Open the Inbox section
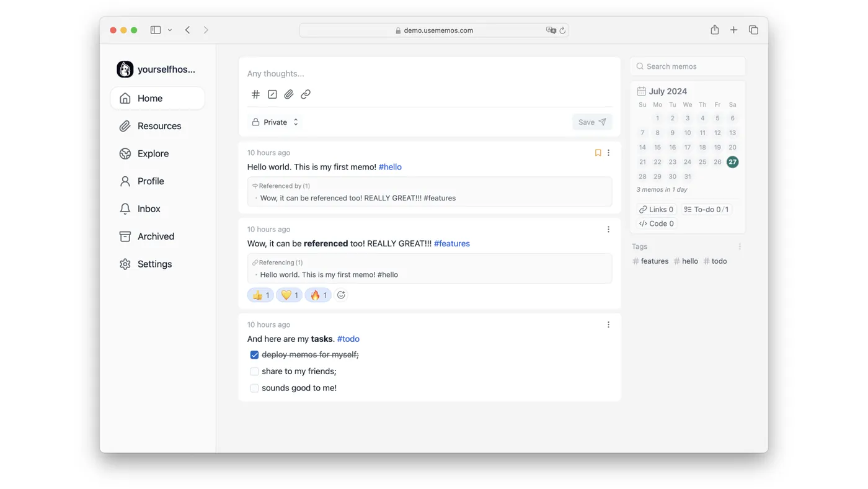The width and height of the screenshot is (868, 489). [x=157, y=209]
